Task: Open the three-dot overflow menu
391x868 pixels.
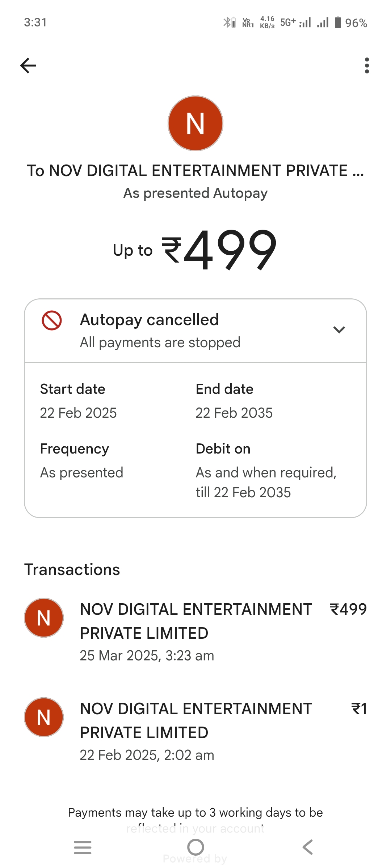Action: (x=367, y=65)
